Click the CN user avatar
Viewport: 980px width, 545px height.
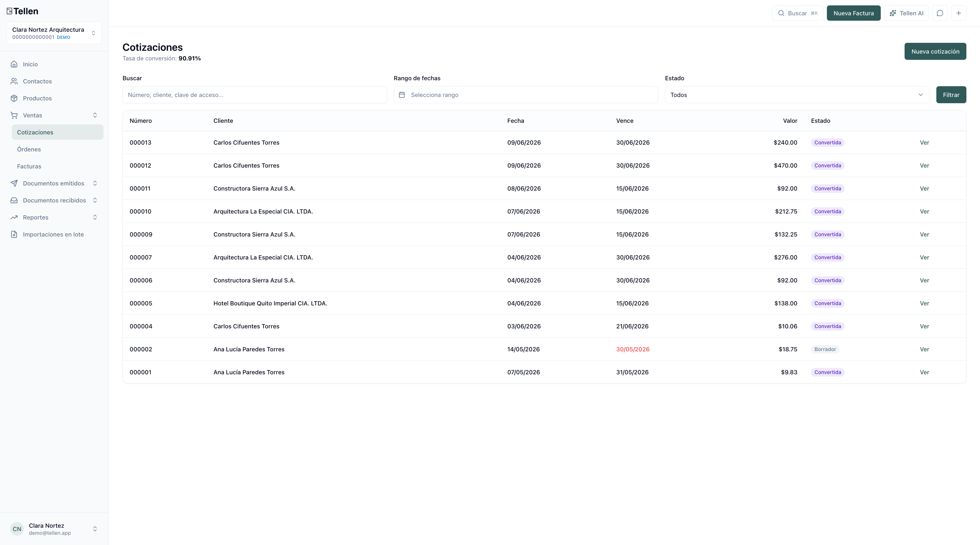pos(17,529)
